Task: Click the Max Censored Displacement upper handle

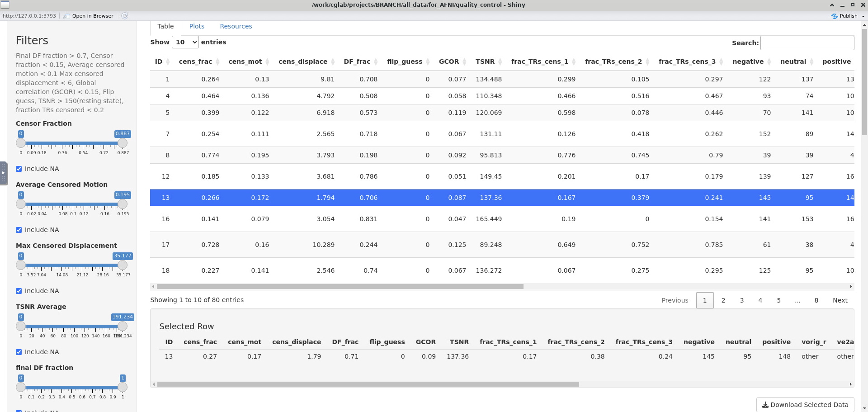Action: point(123,265)
